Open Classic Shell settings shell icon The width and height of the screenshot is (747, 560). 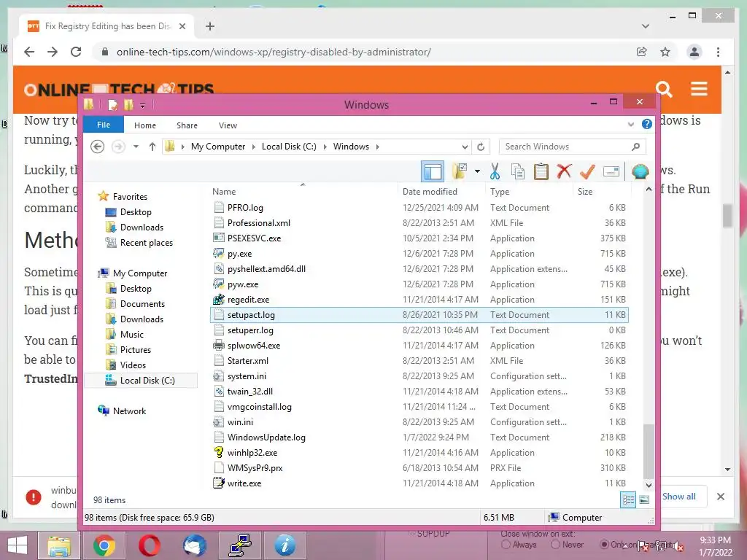[640, 171]
